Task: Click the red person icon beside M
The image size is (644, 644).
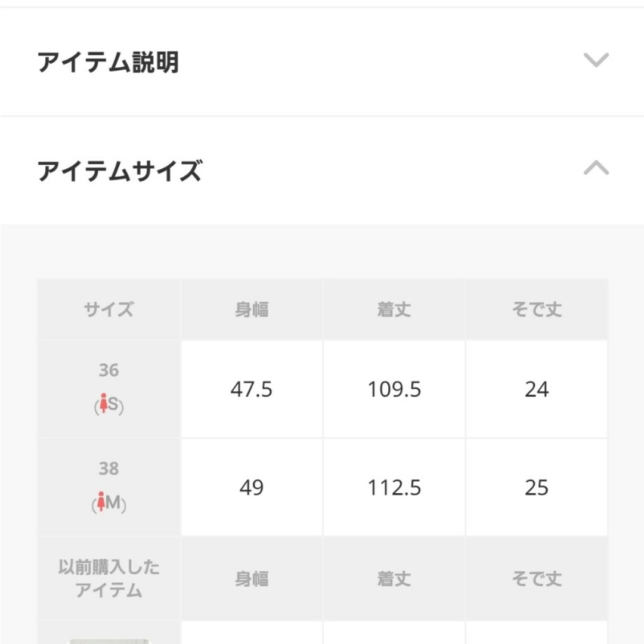Action: point(101,501)
